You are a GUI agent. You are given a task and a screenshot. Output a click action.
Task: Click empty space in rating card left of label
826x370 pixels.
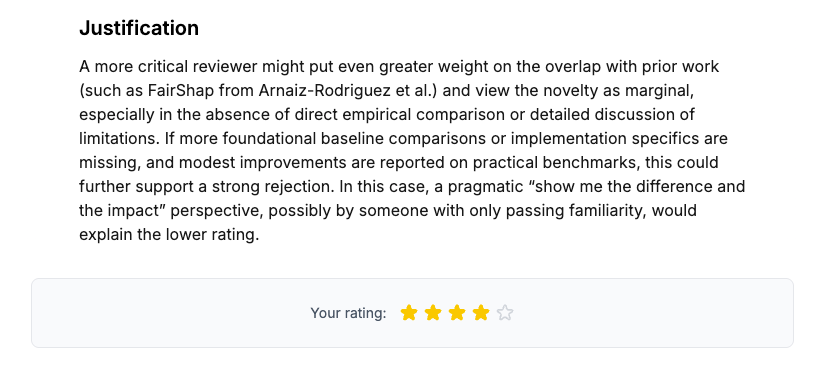click(169, 313)
